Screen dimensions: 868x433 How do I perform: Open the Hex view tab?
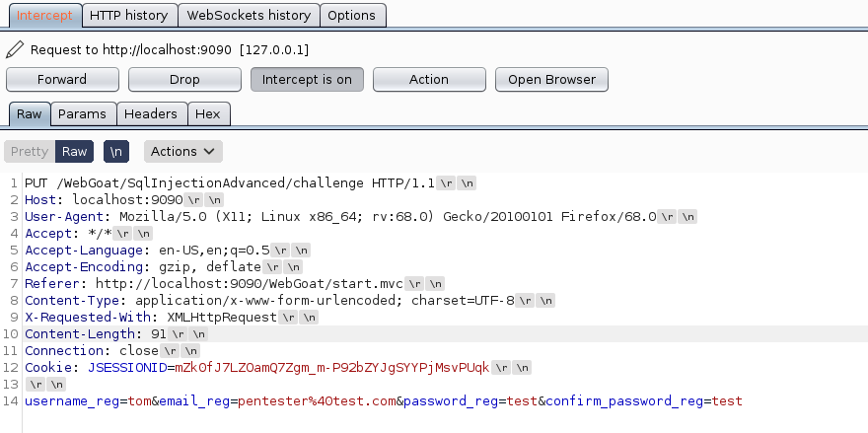(208, 114)
